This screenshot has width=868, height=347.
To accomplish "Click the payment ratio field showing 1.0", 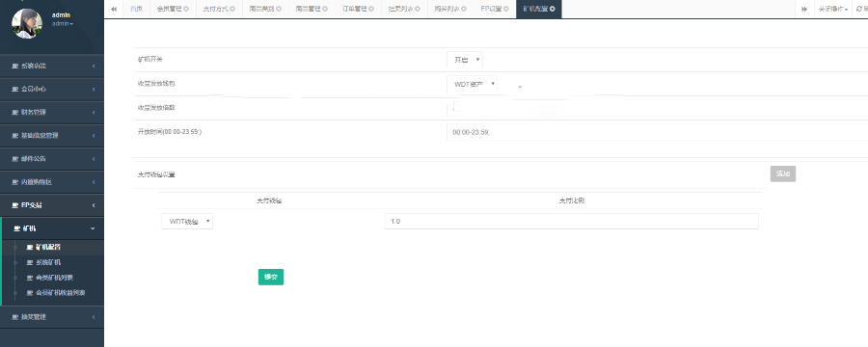I will pos(571,222).
